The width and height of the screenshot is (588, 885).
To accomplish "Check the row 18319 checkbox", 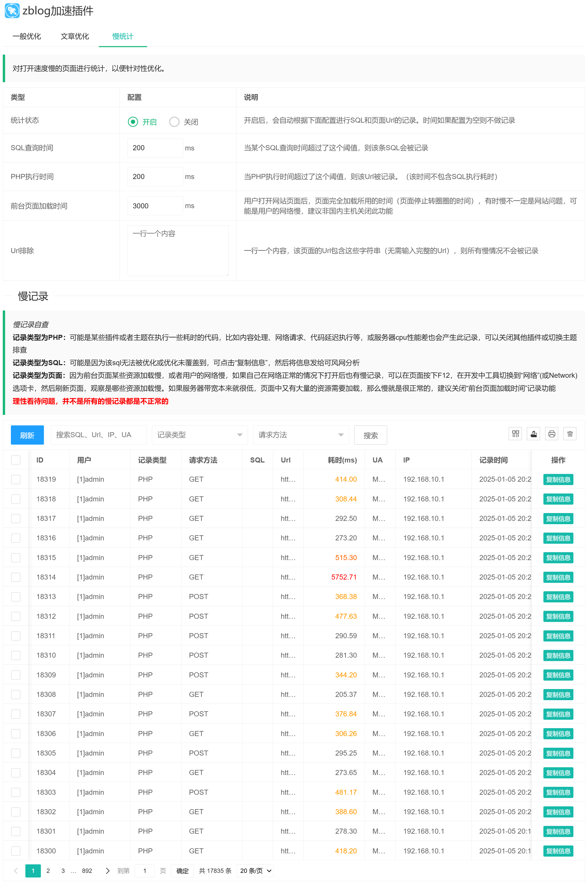I will (x=16, y=479).
